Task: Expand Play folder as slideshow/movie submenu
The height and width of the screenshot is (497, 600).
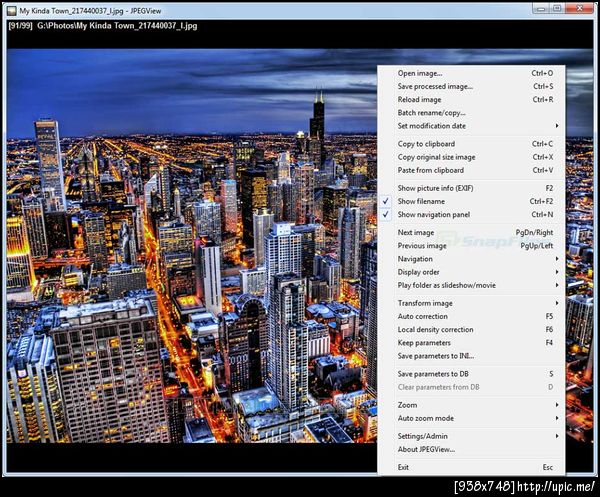Action: coord(471,285)
